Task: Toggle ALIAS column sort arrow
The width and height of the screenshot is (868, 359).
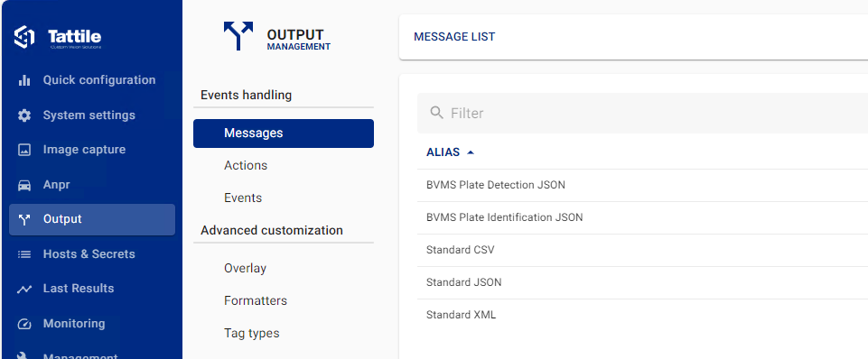Action: pos(471,152)
